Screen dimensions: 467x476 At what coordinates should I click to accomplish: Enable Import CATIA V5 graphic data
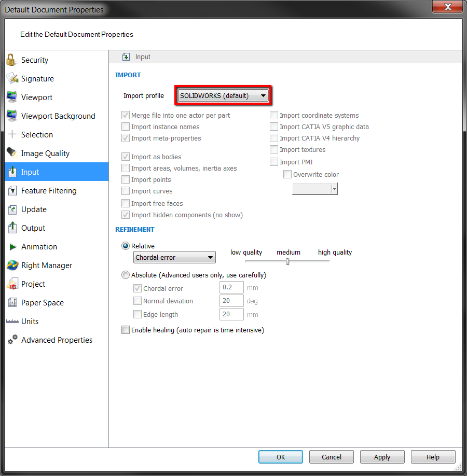[274, 127]
